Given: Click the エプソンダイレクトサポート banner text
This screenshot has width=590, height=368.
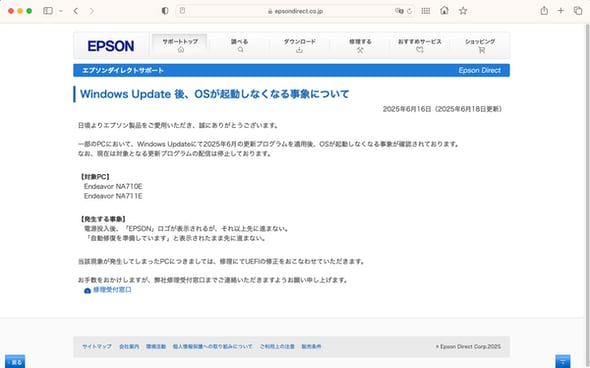Looking at the screenshot, I should (x=123, y=70).
